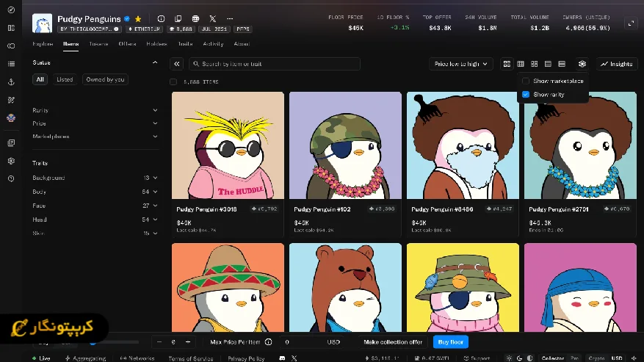This screenshot has height=362, width=644.
Task: Select the sun light theme icon
Action: 509,358
